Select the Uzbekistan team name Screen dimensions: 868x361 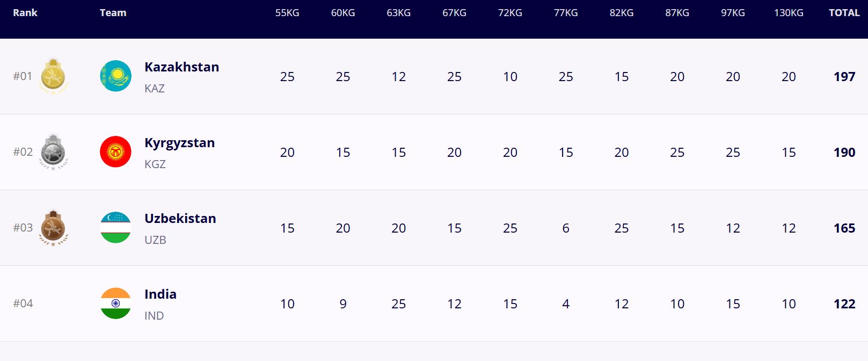180,219
